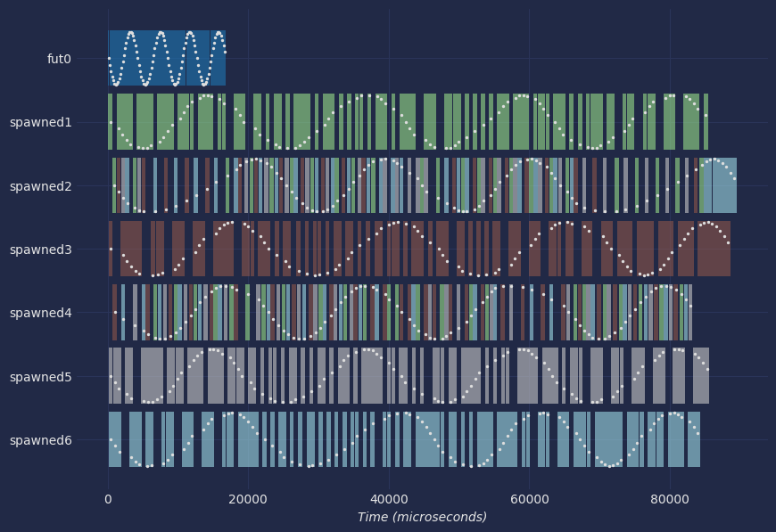
Task: Click the 0 tick on time axis
Action: pyautogui.click(x=109, y=499)
